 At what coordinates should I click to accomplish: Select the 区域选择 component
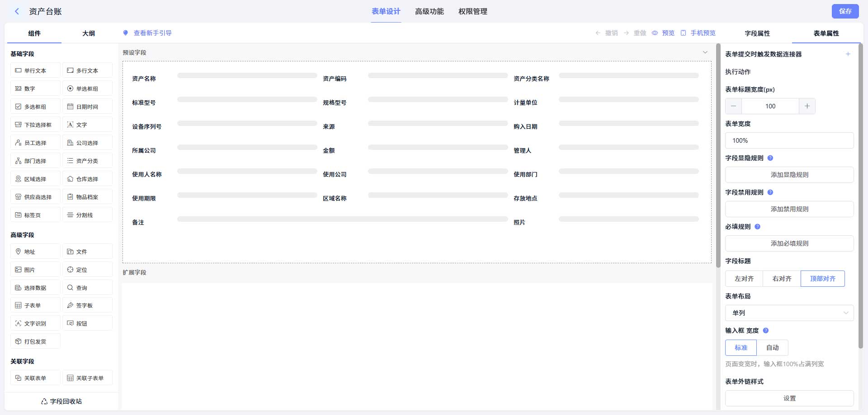pyautogui.click(x=35, y=179)
